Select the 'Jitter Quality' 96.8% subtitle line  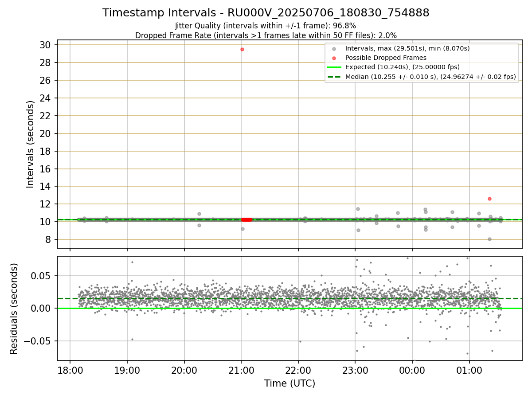[266, 26]
